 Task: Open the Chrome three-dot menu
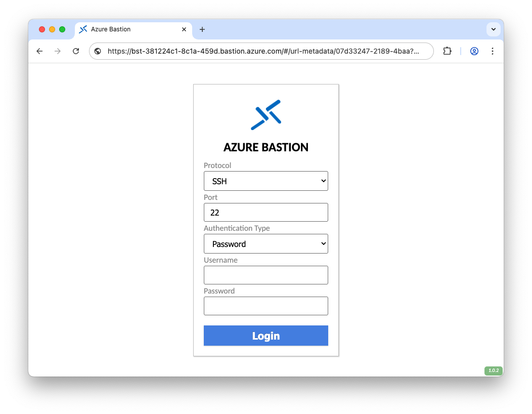pyautogui.click(x=493, y=51)
